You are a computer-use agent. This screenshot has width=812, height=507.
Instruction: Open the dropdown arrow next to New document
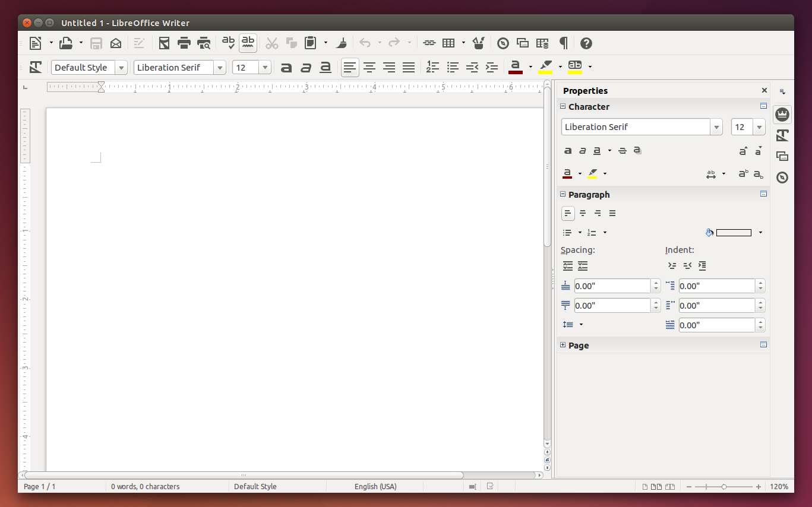(x=51, y=43)
